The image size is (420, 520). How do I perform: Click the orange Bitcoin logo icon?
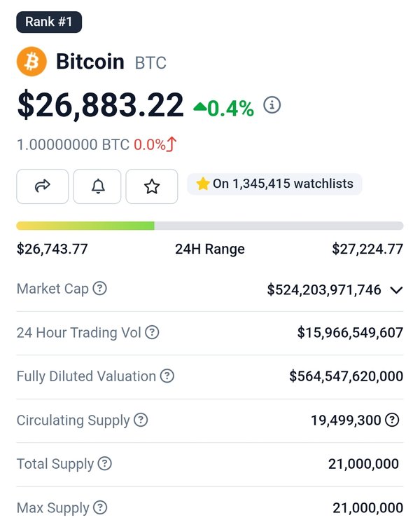pyautogui.click(x=31, y=62)
